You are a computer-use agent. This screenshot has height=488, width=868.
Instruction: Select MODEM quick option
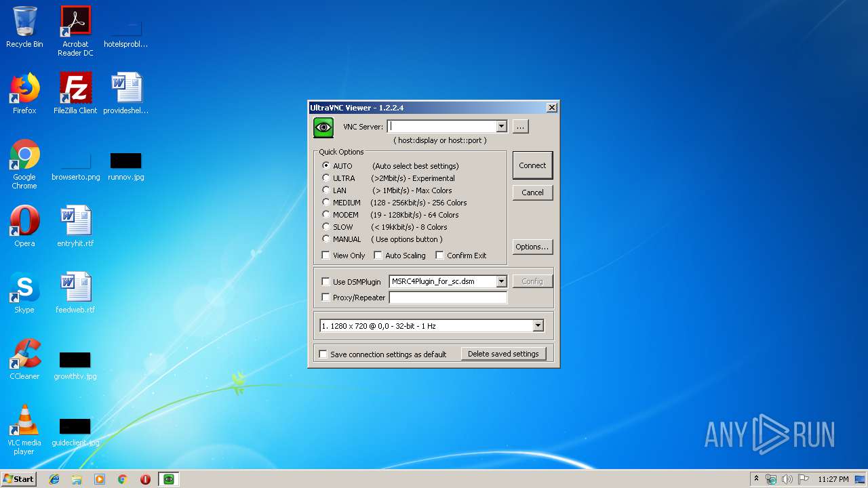[326, 214]
